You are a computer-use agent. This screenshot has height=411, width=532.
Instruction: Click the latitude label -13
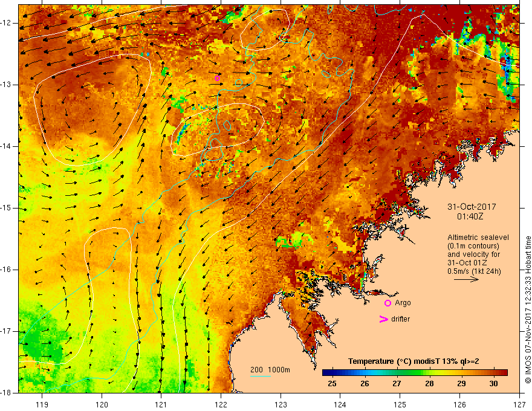(x=7, y=85)
